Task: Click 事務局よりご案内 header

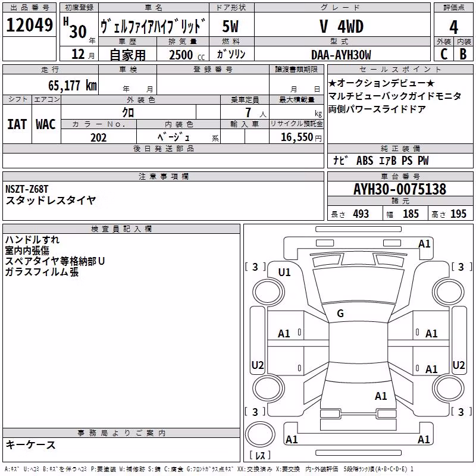Action: click(x=121, y=433)
